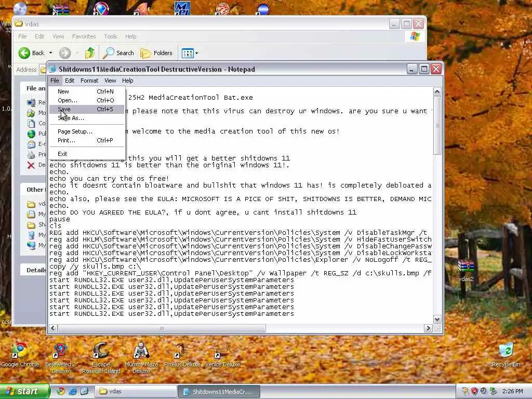Click the first system tray icon

(x=465, y=391)
